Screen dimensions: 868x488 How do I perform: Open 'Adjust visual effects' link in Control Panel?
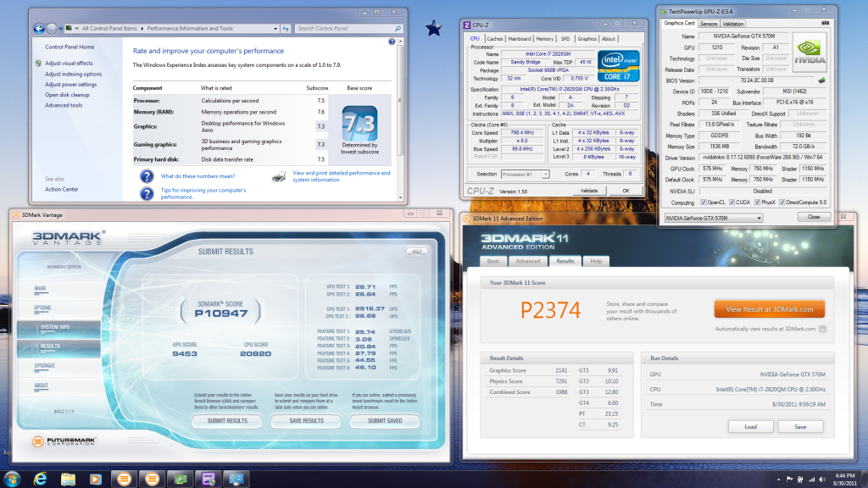69,64
